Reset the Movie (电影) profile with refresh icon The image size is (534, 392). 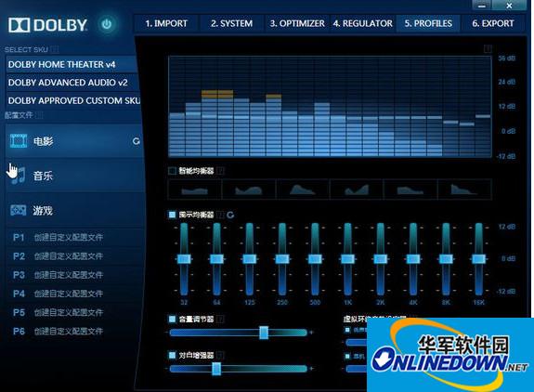tap(137, 141)
